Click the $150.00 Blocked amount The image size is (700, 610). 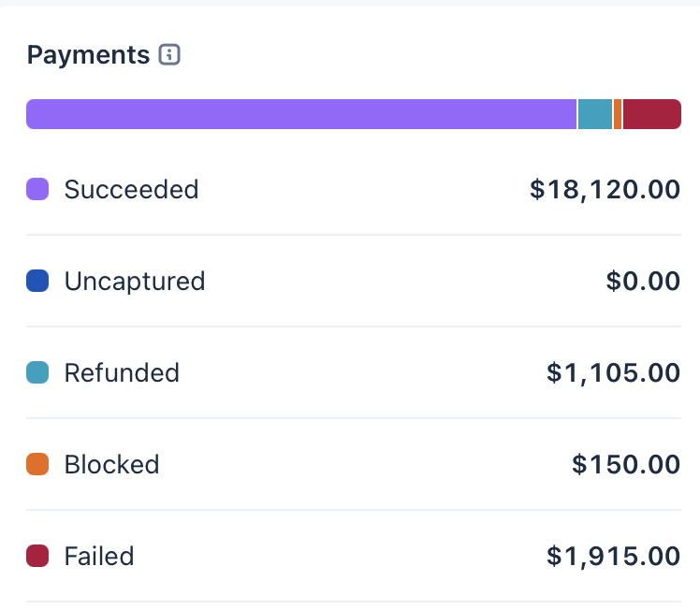[626, 464]
